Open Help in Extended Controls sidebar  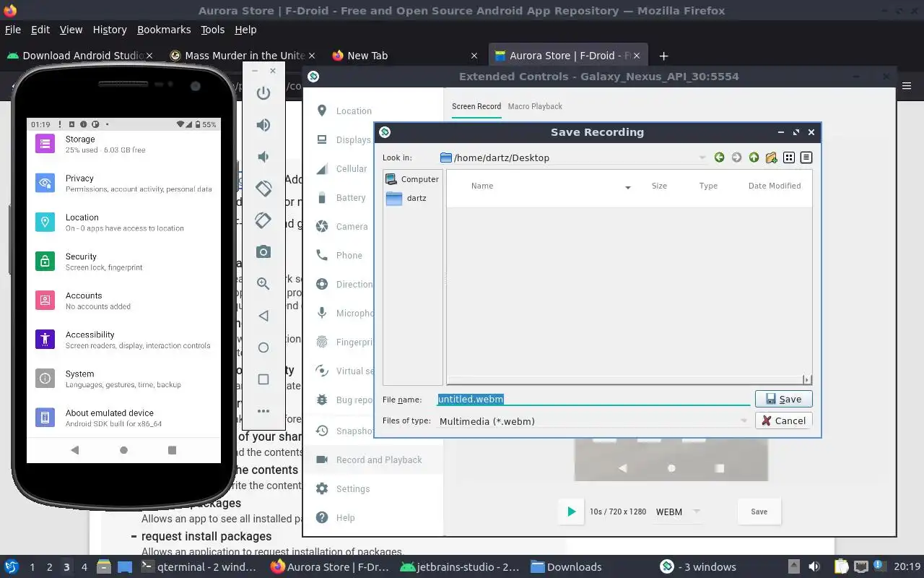point(372,518)
